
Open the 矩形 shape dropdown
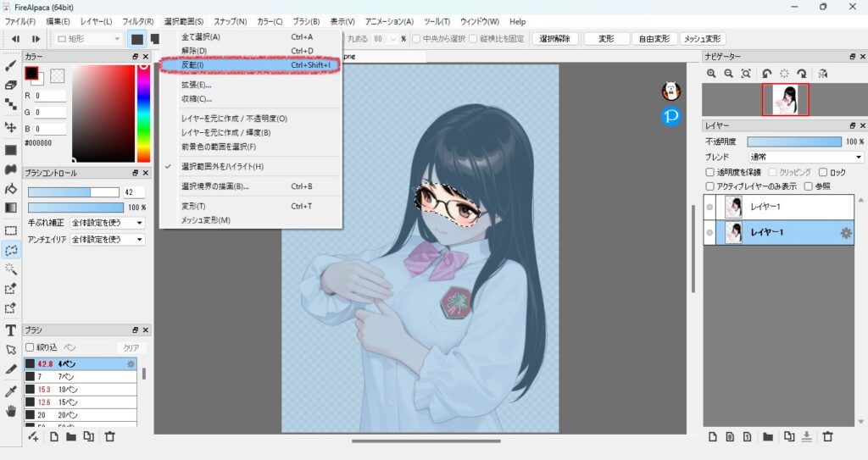88,39
